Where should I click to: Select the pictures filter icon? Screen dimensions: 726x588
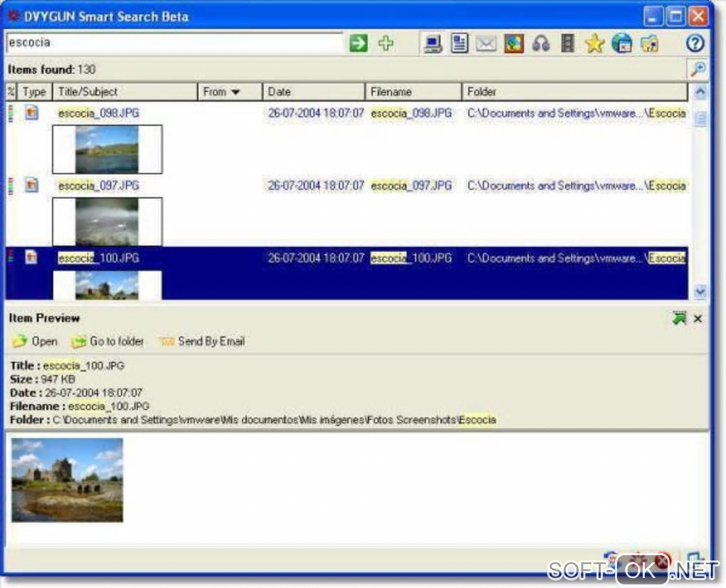513,43
